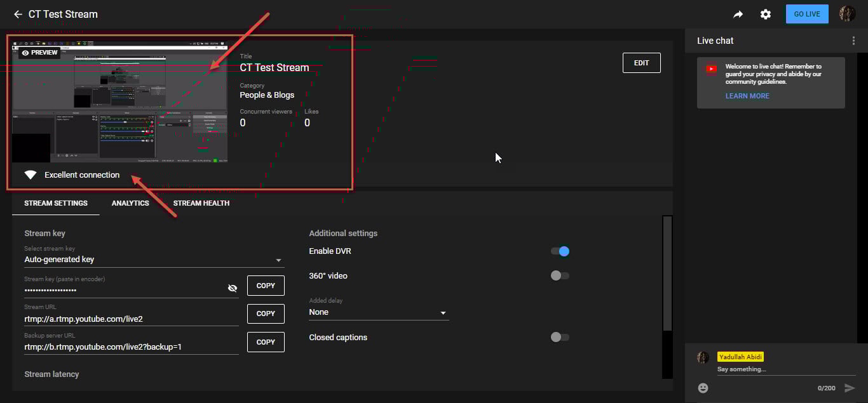Reveal stream key with eye icon
This screenshot has width=868, height=403.
point(233,288)
